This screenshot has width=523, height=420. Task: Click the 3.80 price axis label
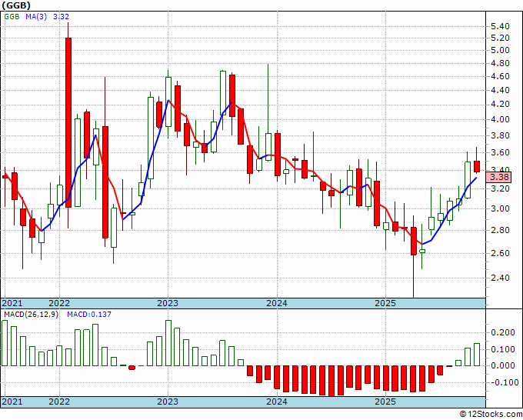(500, 135)
